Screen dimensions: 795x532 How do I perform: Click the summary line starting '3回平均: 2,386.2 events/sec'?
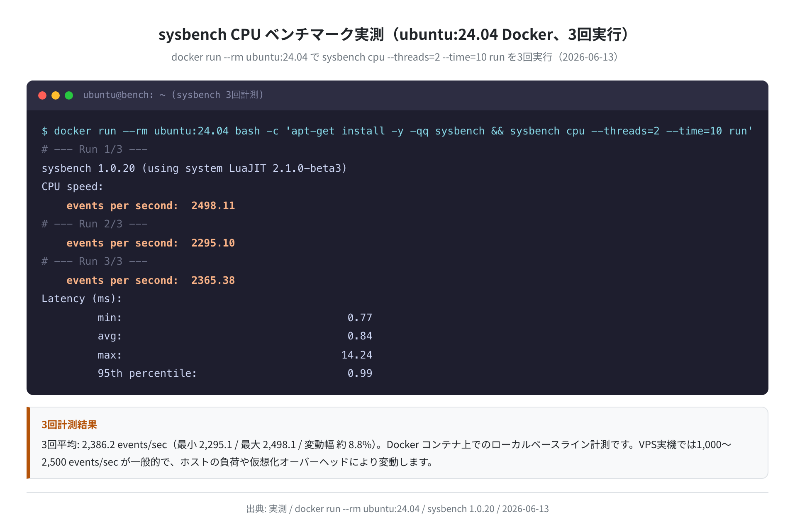(386, 444)
